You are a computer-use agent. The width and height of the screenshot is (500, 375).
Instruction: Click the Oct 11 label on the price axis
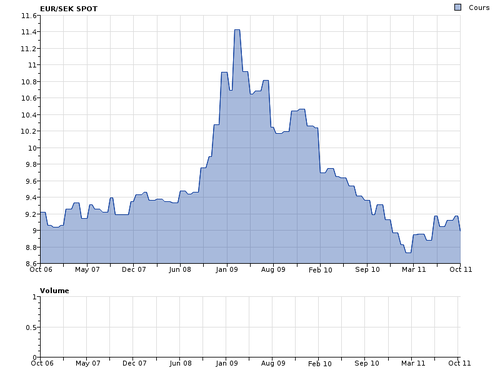461,269
